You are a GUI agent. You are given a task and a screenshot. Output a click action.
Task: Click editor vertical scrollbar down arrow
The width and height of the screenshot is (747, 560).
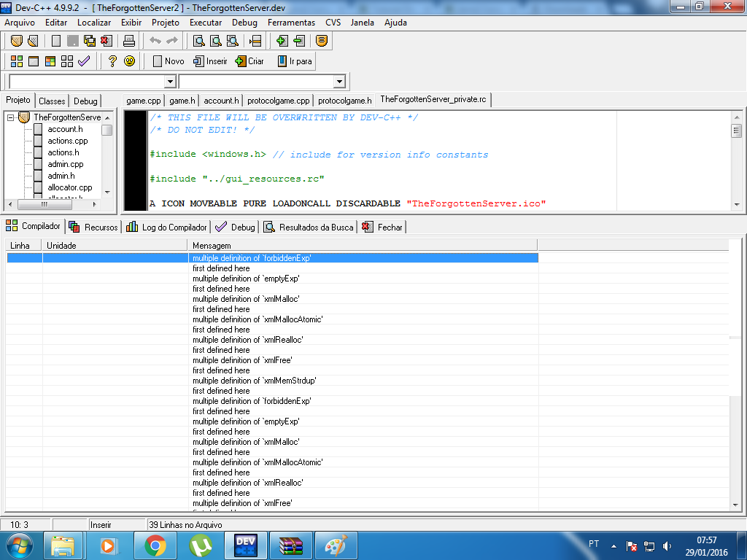[737, 204]
